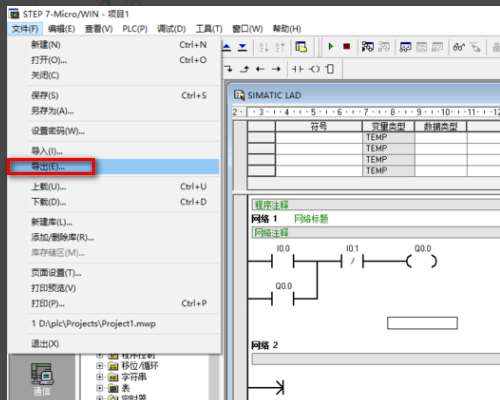Choose 新建库(L)... menu entry
The image size is (500, 400).
point(113,222)
